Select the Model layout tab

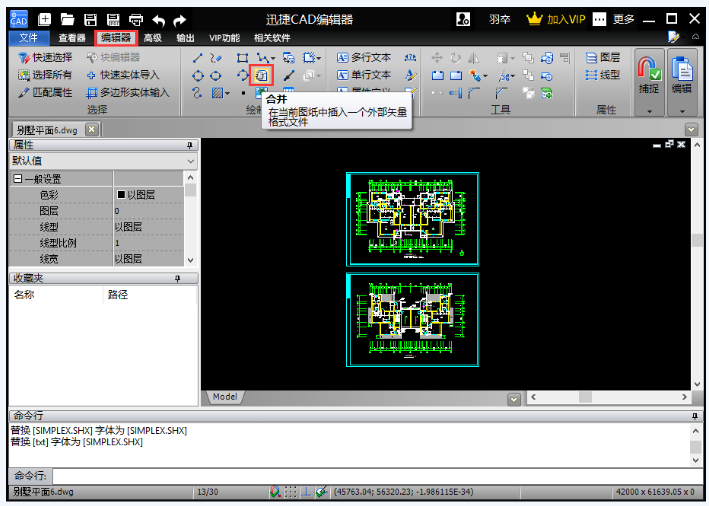point(225,397)
